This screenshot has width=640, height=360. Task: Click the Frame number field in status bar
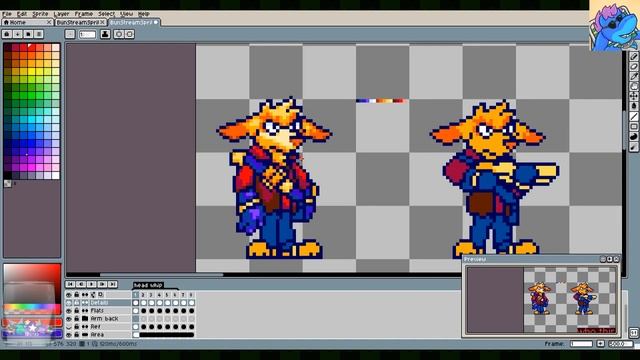tap(581, 344)
